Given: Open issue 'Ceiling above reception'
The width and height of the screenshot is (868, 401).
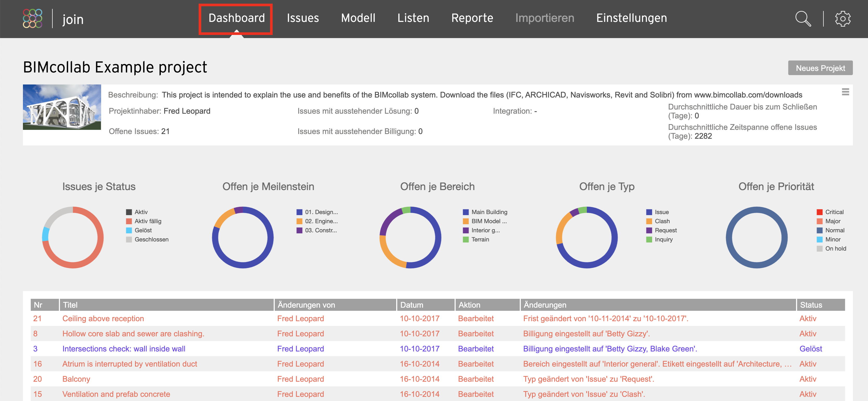Looking at the screenshot, I should coord(103,318).
